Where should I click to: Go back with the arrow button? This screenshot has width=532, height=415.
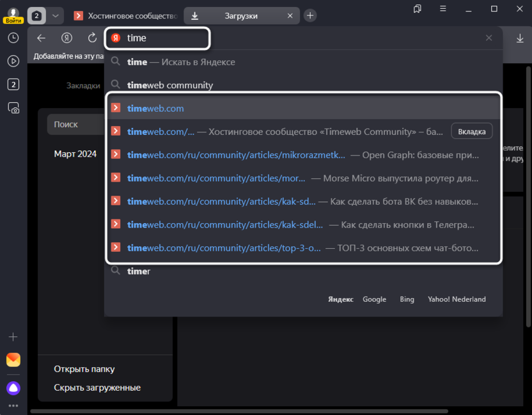41,38
